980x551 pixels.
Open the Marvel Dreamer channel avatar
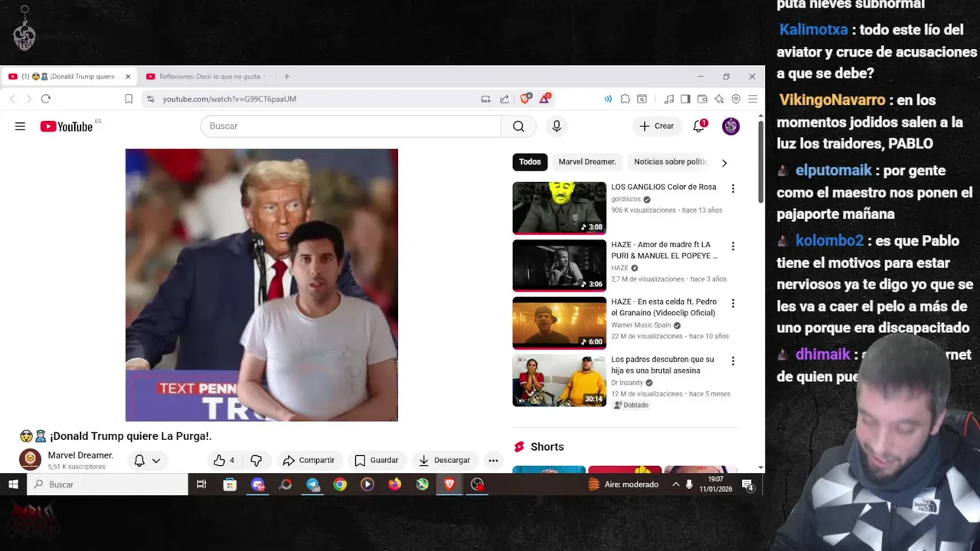click(30, 459)
